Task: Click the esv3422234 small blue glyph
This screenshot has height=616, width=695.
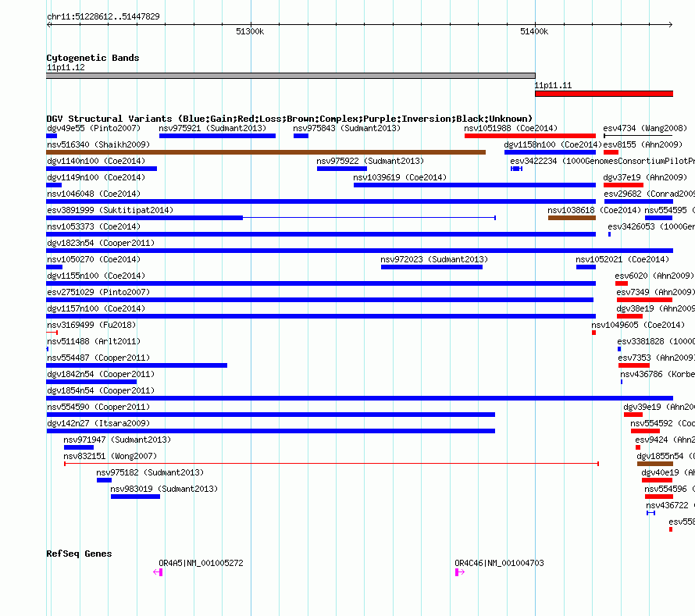Action: point(516,169)
